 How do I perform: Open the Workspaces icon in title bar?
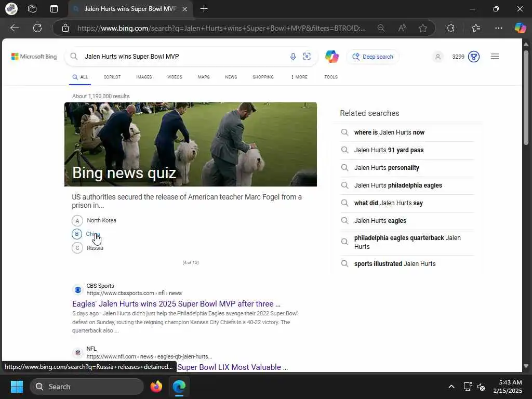32,9
